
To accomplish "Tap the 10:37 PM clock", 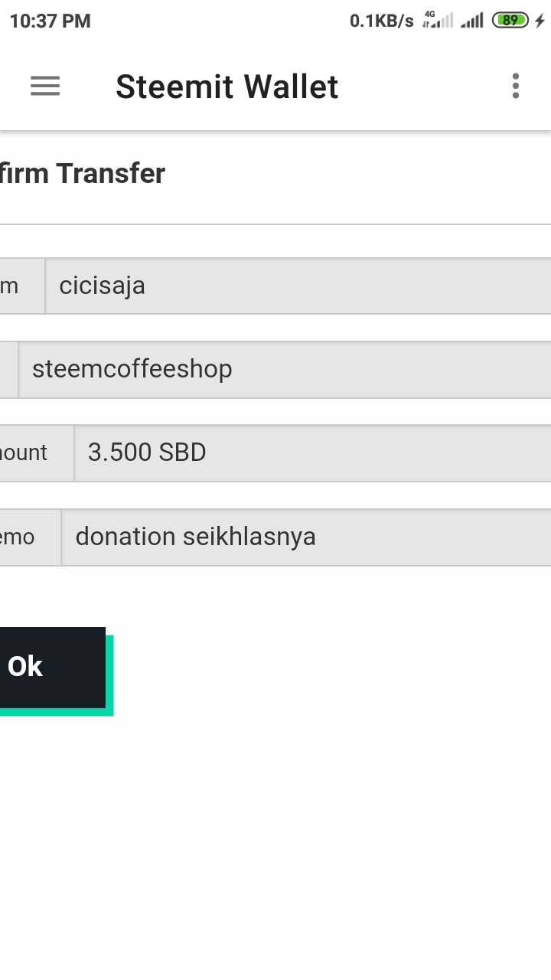I will (x=51, y=21).
